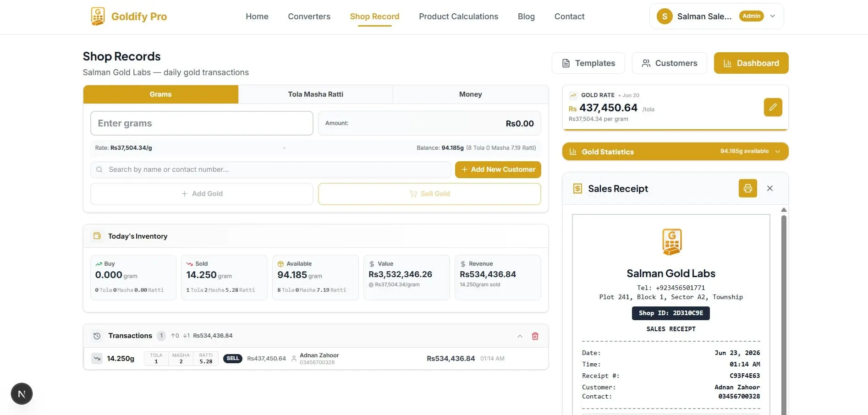Print the sales receipt
Image resolution: width=868 pixels, height=415 pixels.
coord(748,188)
